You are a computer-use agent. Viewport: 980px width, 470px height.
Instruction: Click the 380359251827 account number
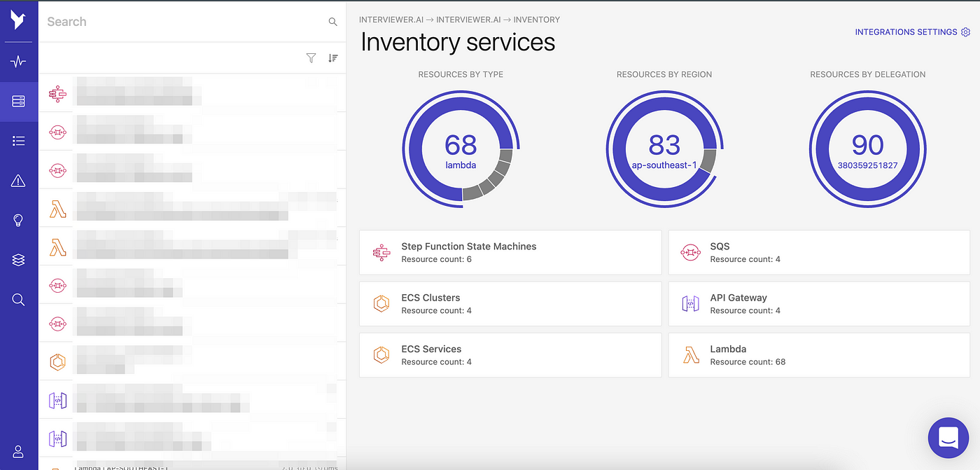[867, 166]
